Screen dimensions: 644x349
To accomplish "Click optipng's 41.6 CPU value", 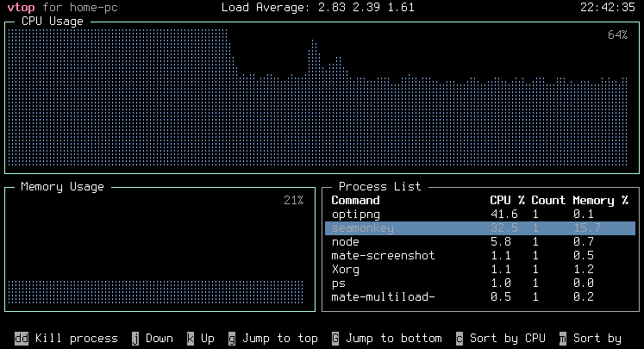I will (504, 215).
